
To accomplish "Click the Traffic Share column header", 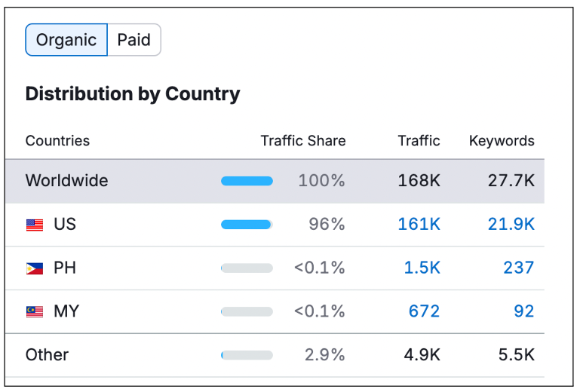I will coord(302,141).
